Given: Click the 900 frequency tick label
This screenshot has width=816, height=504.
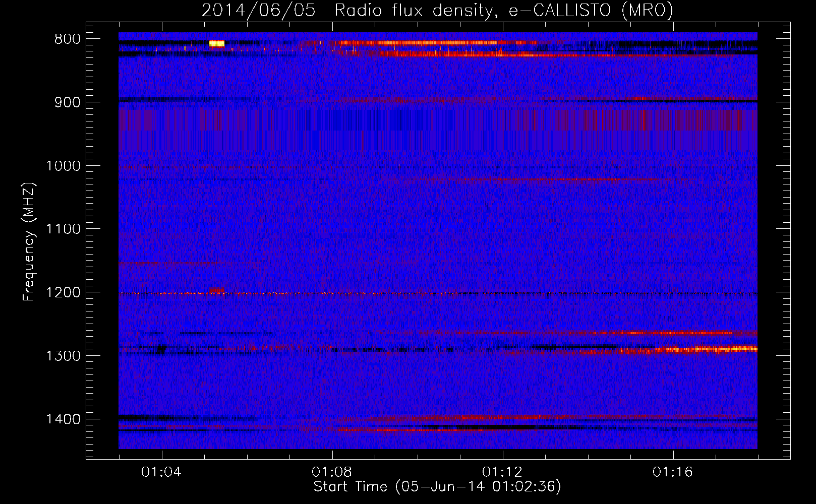Looking at the screenshot, I should click(x=68, y=102).
